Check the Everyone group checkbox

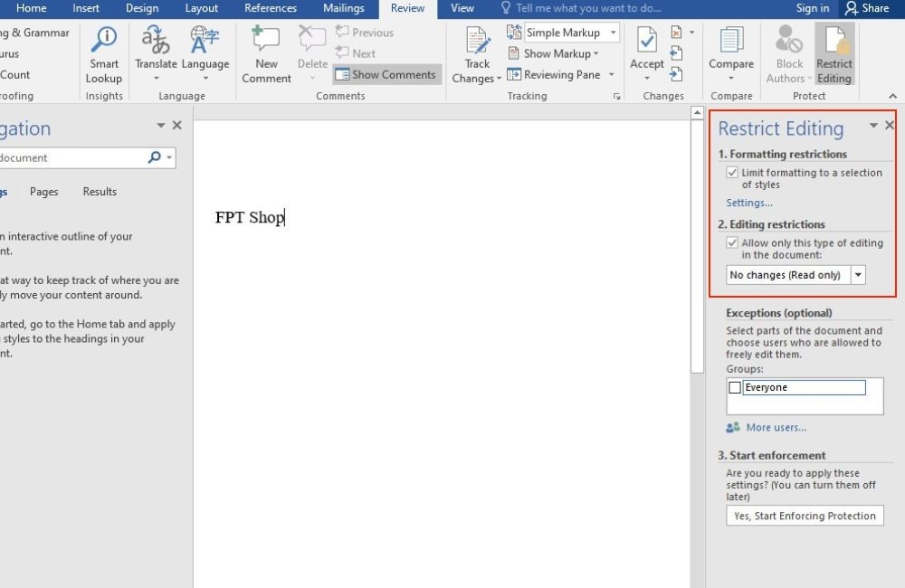point(734,388)
